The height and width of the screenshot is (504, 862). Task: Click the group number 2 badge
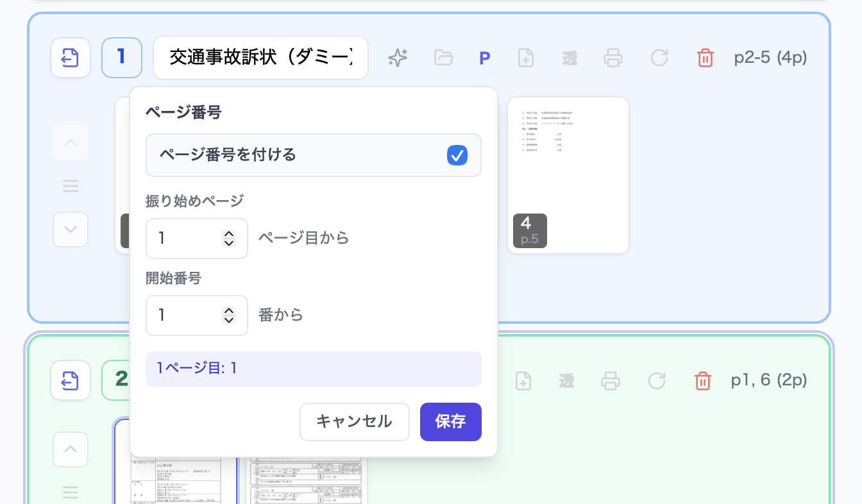point(116,380)
